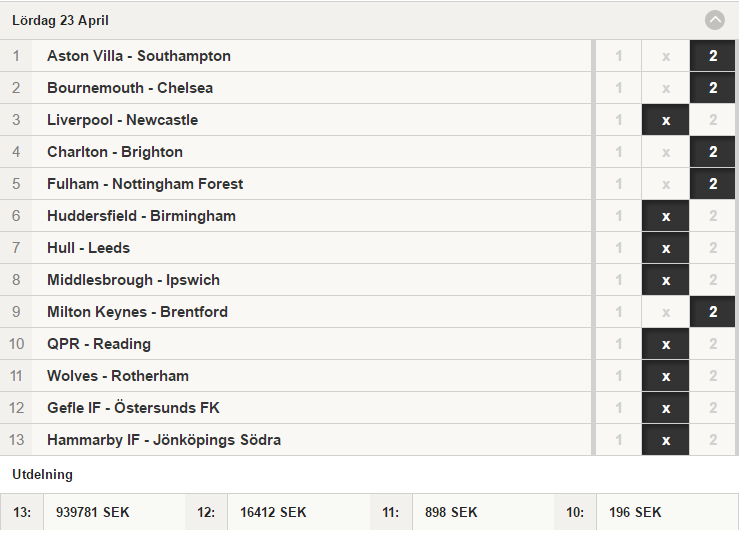Select 2 for Wolves - Rotherham
Viewport: 740px width, 537px height.
click(712, 376)
